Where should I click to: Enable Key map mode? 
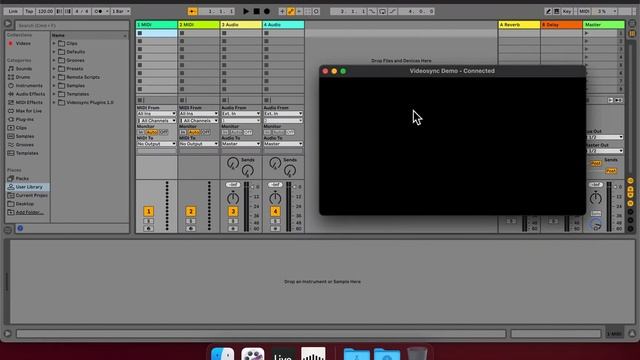(567, 11)
